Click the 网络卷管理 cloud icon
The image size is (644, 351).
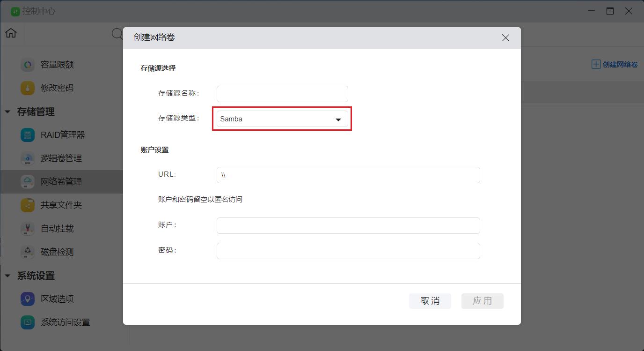pos(27,181)
